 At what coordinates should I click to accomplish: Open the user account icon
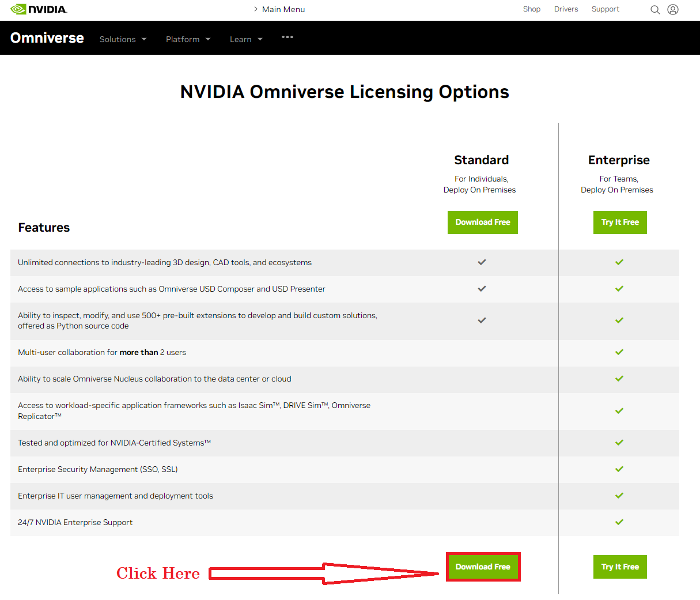click(x=673, y=10)
